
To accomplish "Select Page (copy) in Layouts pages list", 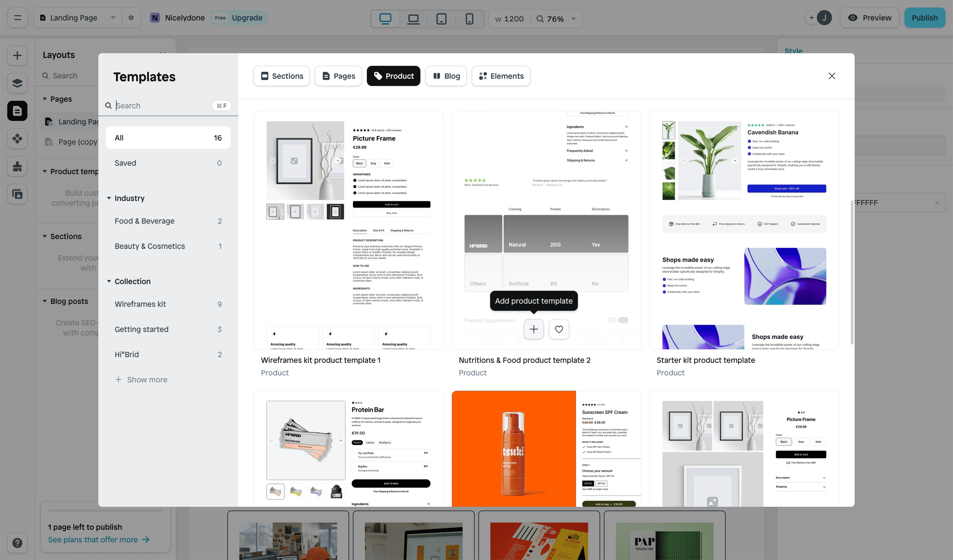I will coord(70,142).
